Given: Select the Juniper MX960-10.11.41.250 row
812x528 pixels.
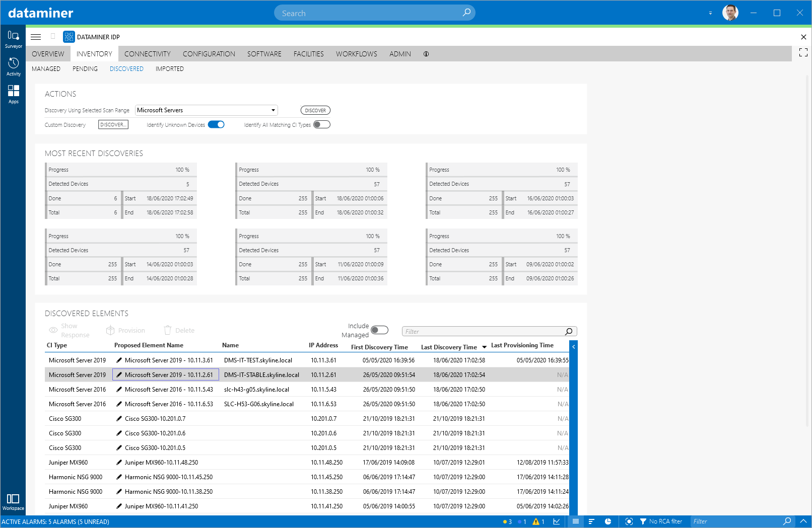Looking at the screenshot, I should tap(307, 506).
